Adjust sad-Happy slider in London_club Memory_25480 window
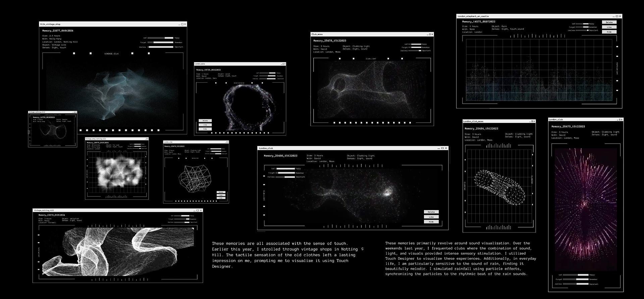 pos(285,168)
